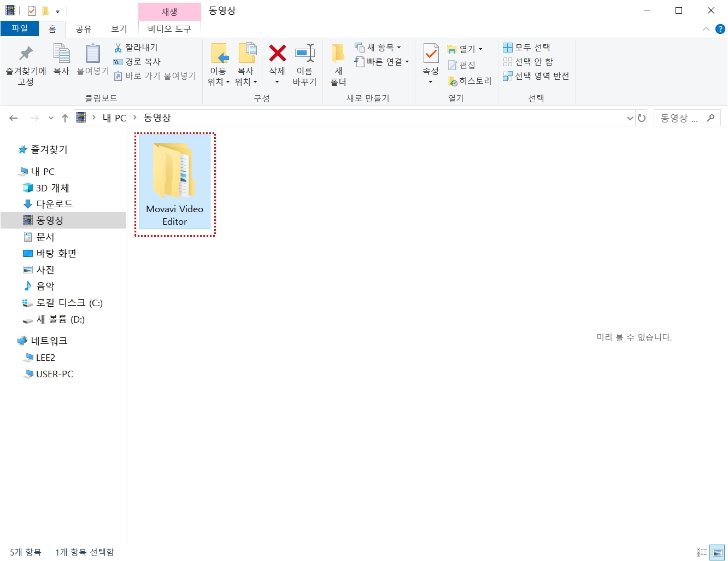Invert selection with 선택 영역 반전
728x561 pixels.
pos(536,76)
